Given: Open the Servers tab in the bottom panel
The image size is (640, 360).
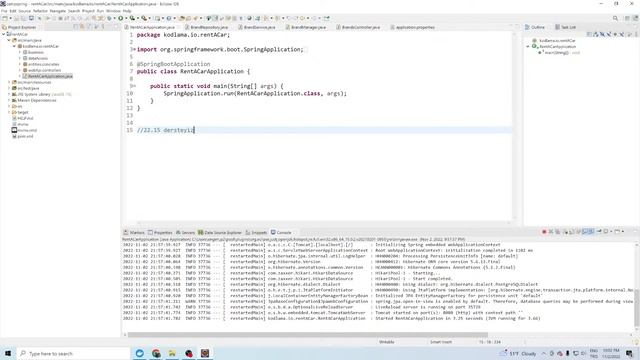Looking at the screenshot, I should 185,232.
